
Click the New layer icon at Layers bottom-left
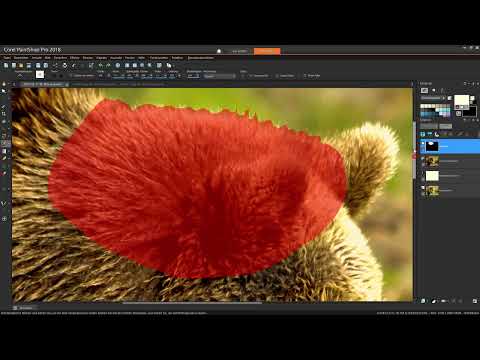[423, 301]
